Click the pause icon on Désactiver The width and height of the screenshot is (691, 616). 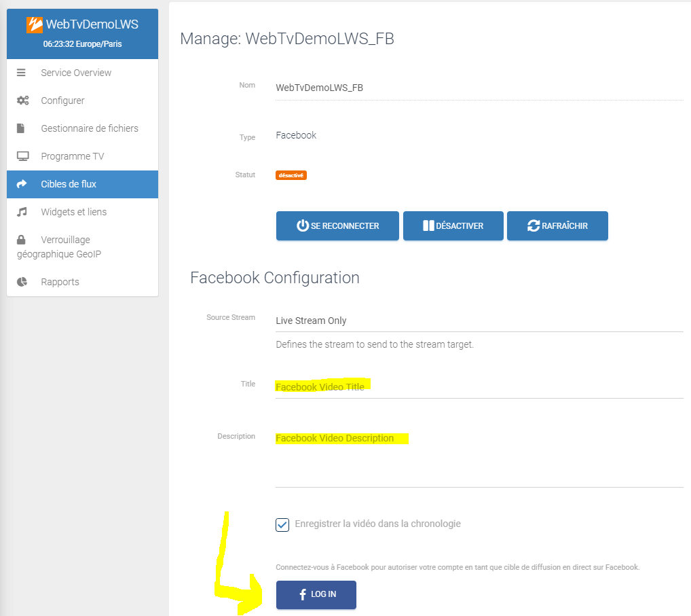tap(428, 225)
